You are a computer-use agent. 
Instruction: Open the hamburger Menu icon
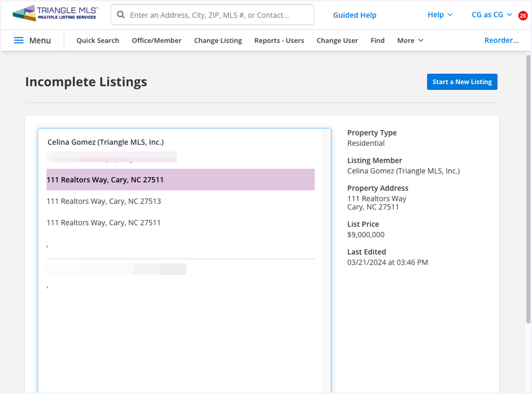(x=19, y=40)
